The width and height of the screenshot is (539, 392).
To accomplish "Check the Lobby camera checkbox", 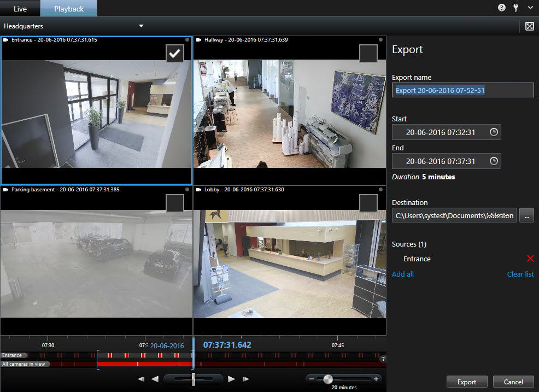I will [368, 203].
